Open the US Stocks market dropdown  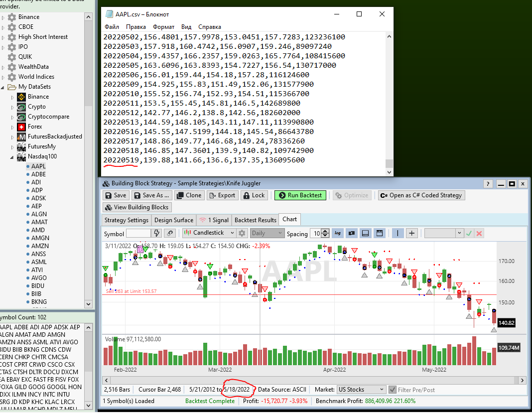(x=361, y=390)
